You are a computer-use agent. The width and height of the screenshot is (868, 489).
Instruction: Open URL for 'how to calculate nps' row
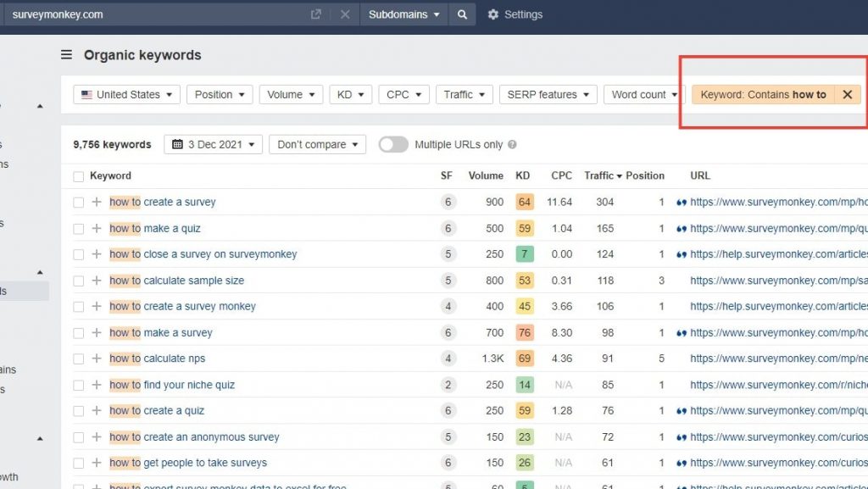pyautogui.click(x=779, y=358)
